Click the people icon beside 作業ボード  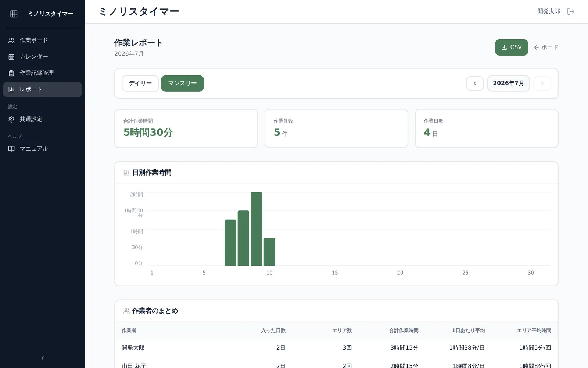point(11,40)
